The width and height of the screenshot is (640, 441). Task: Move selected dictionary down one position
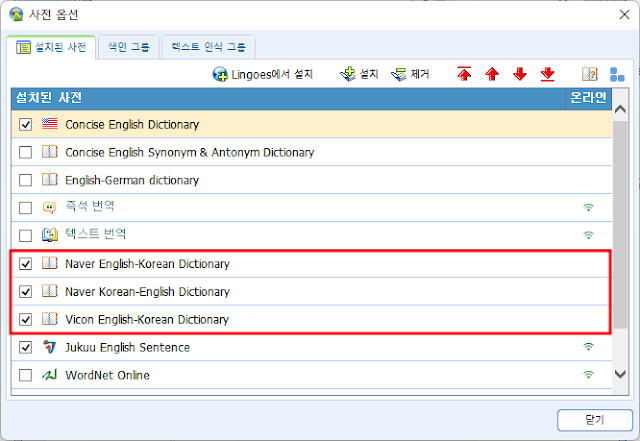tap(520, 74)
